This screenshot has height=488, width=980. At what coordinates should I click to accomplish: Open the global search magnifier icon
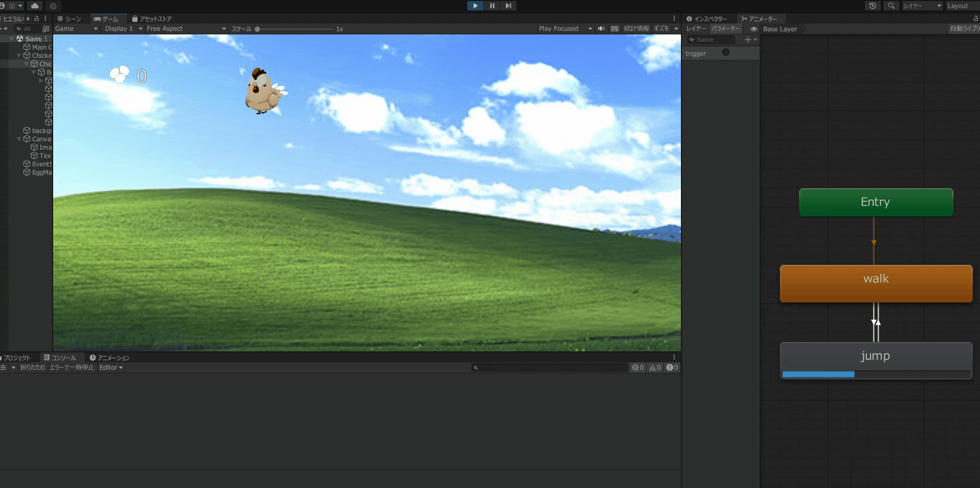click(891, 6)
